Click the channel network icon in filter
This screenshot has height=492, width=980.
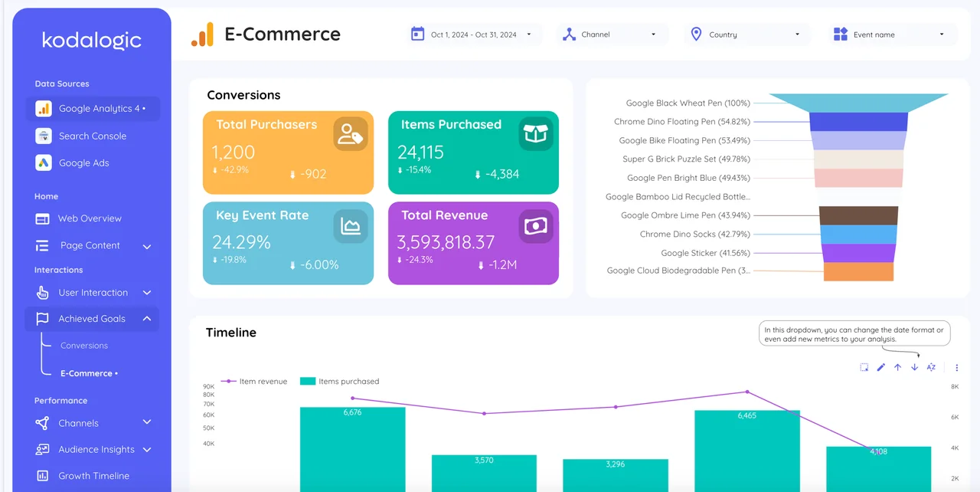pos(569,34)
